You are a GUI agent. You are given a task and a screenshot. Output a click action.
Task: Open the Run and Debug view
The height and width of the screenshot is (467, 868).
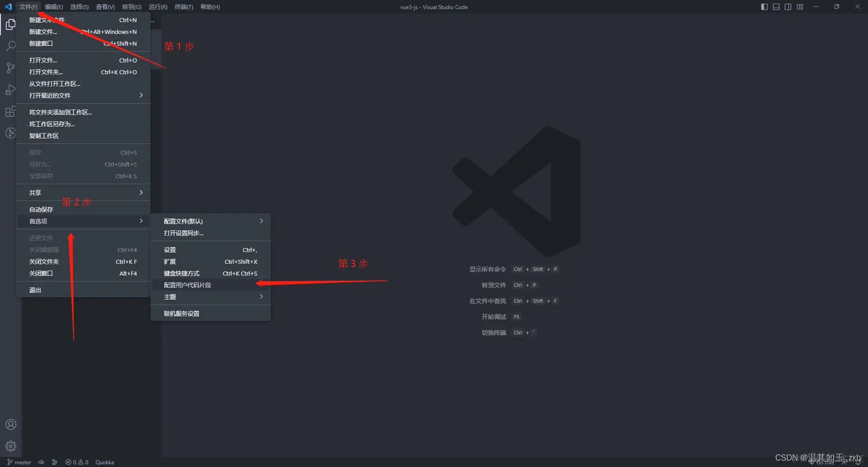coord(10,90)
